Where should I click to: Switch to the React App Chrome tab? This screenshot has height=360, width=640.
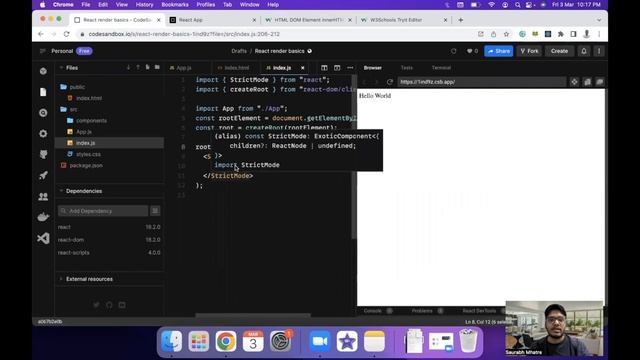(x=213, y=20)
